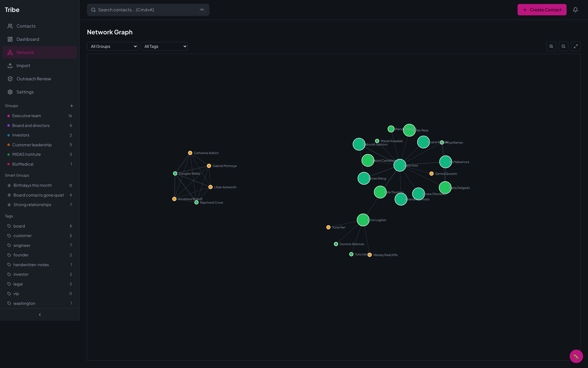Click the notification bell icon

(x=575, y=10)
